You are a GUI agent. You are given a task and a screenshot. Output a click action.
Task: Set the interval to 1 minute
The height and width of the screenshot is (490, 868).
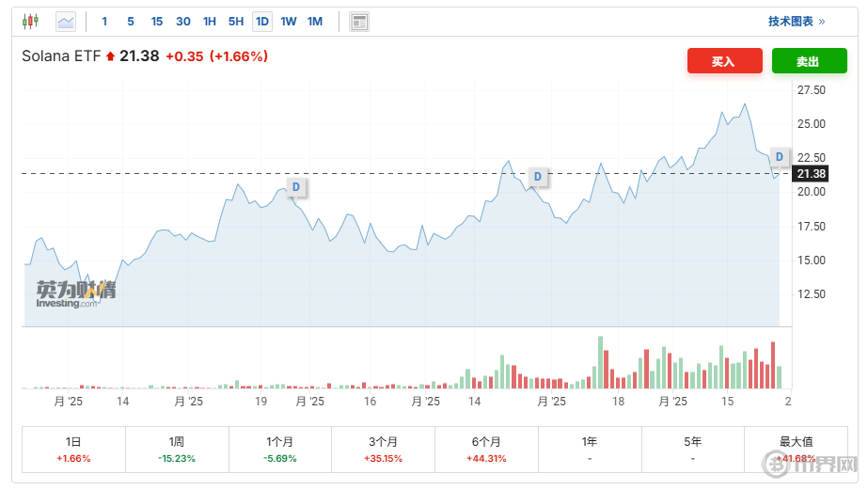tap(104, 21)
